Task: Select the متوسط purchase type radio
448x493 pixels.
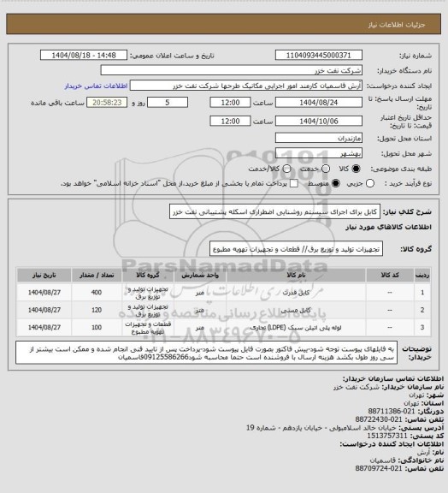Action: point(336,183)
